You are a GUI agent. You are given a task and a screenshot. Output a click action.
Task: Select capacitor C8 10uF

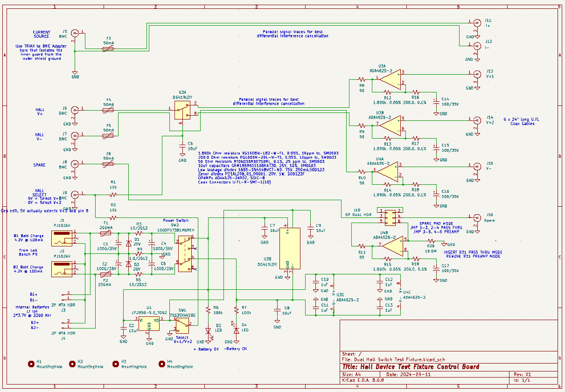[277, 311]
